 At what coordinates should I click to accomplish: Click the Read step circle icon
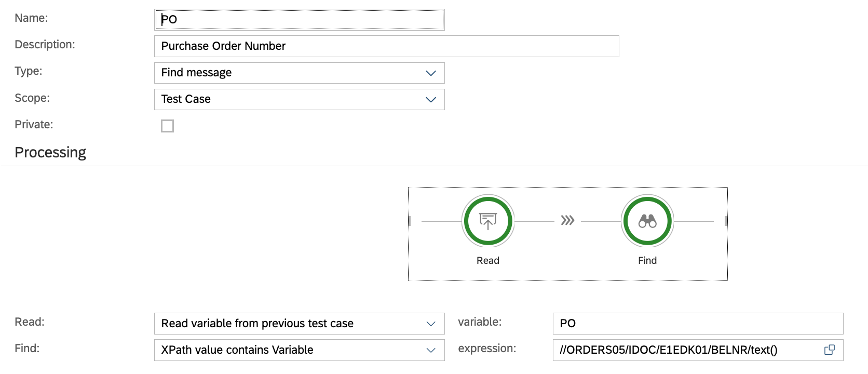pyautogui.click(x=487, y=221)
